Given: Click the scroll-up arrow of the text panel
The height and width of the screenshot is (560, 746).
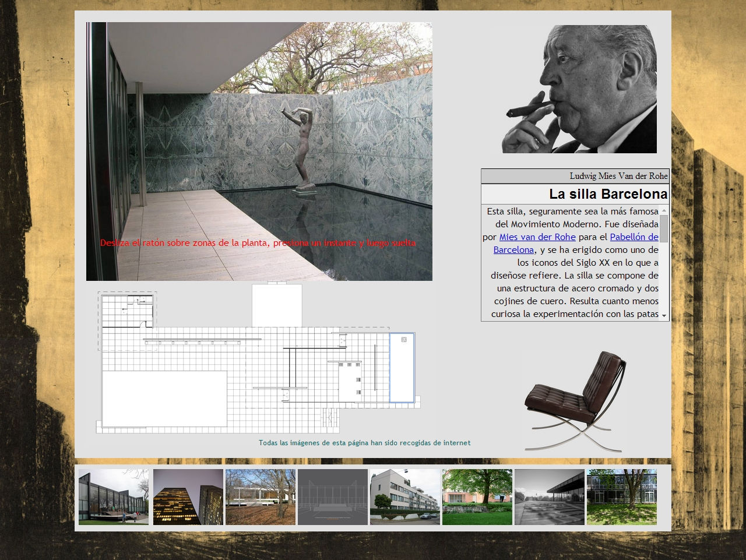Looking at the screenshot, I should (664, 210).
